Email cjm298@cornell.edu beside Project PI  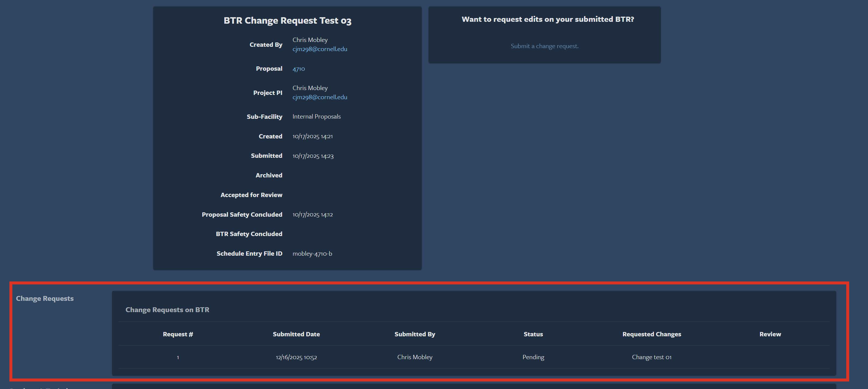320,97
